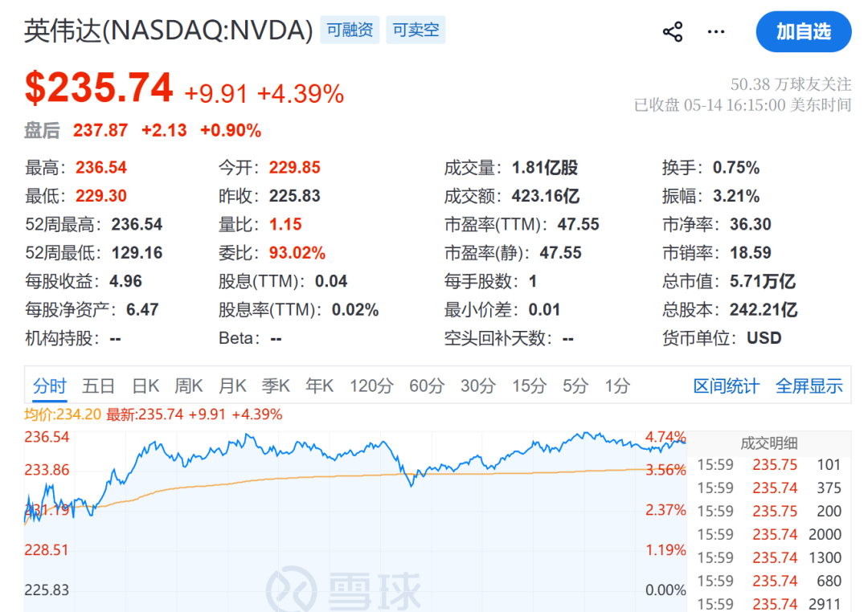Click the 可融资 tag
The height and width of the screenshot is (612, 868).
[350, 30]
